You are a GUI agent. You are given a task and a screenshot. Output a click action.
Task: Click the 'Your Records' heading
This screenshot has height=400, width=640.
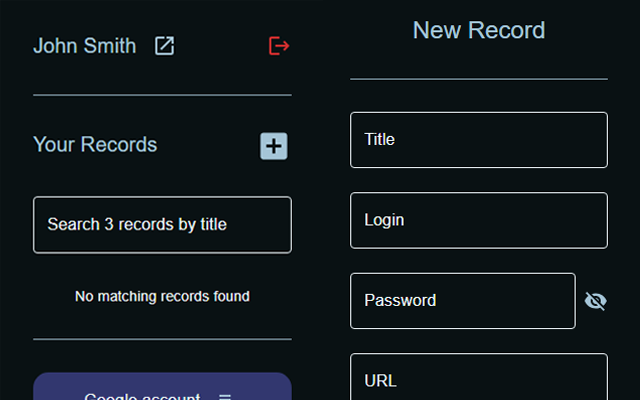coord(95,144)
